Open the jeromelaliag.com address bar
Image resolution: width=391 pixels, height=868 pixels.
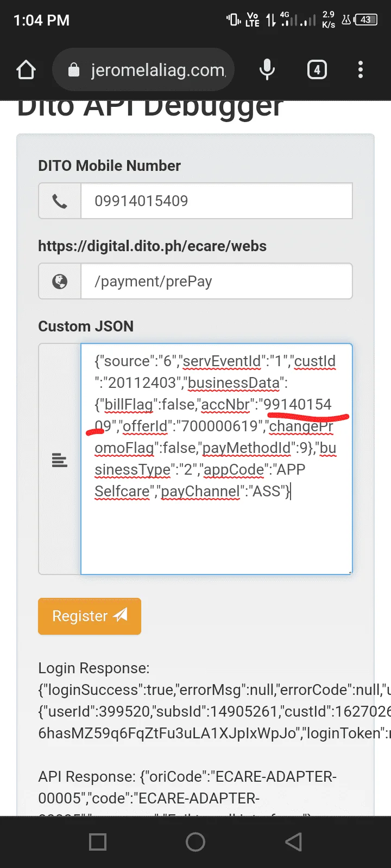pyautogui.click(x=143, y=70)
